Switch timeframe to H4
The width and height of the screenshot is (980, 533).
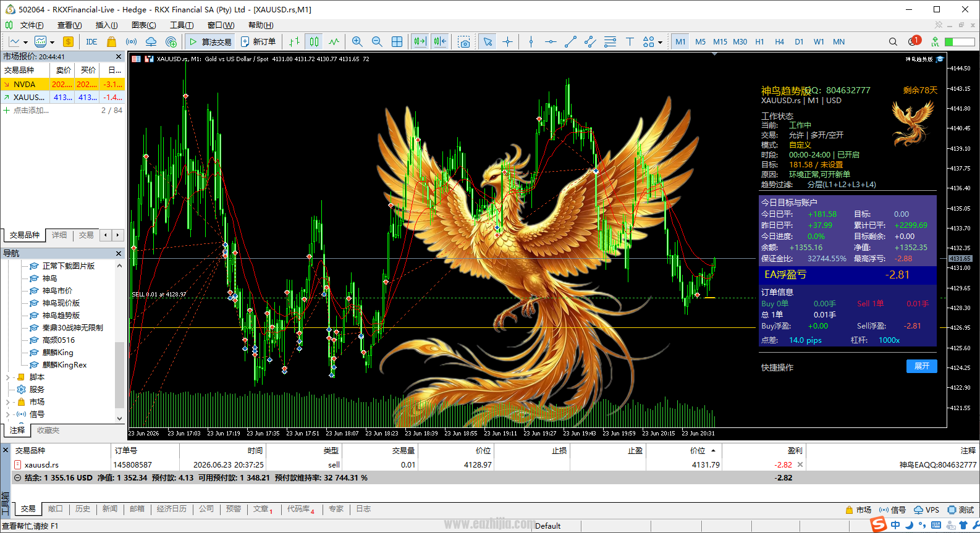tap(779, 42)
